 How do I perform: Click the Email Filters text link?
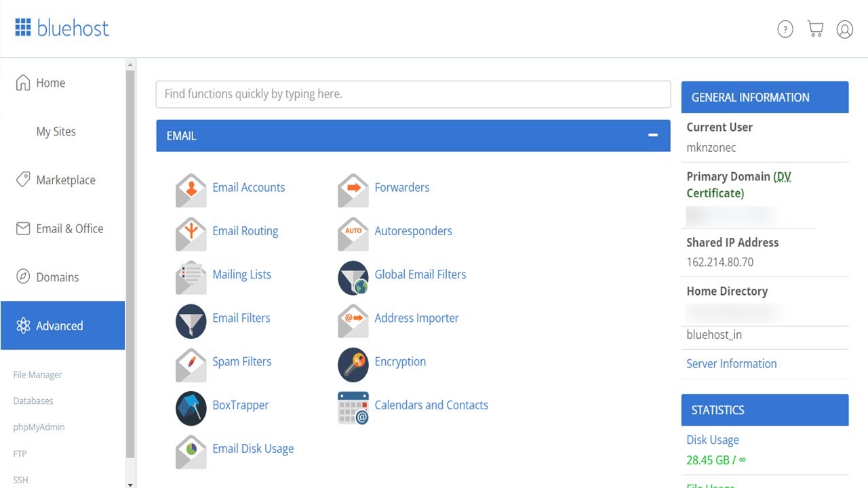(241, 318)
